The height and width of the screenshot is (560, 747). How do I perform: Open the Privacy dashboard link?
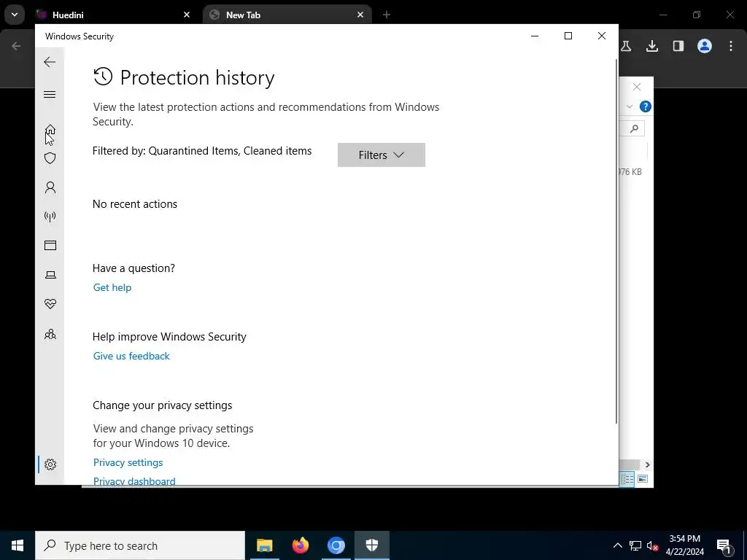point(134,481)
